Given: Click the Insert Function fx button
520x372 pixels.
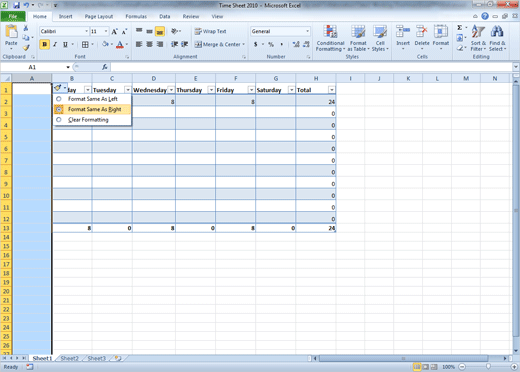Looking at the screenshot, I should (x=105, y=67).
